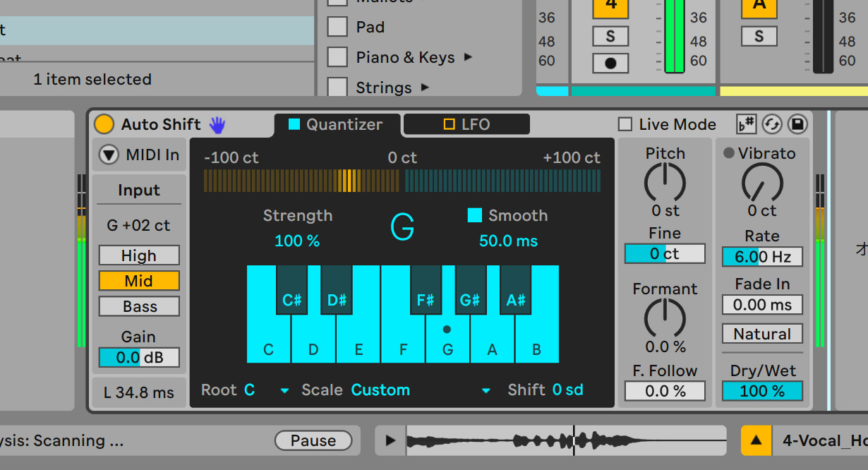Screen dimensions: 868x470
Task: Arm track 4 for recording
Action: [x=610, y=63]
